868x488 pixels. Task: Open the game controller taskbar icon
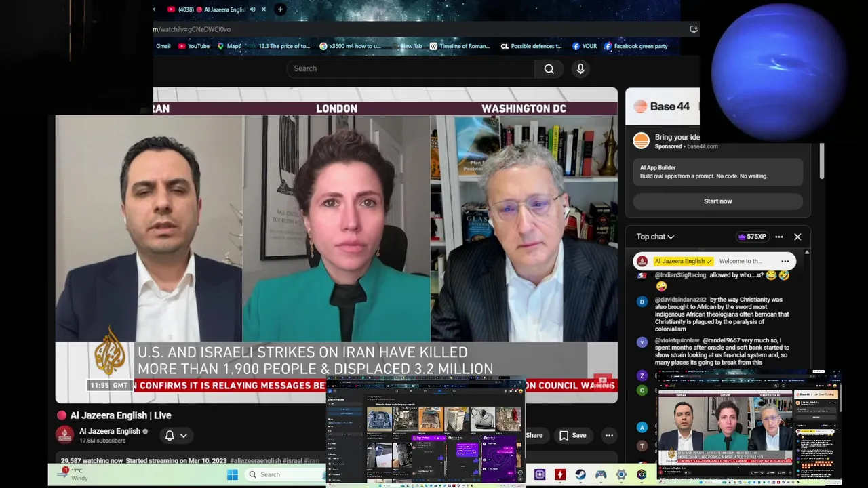601,474
